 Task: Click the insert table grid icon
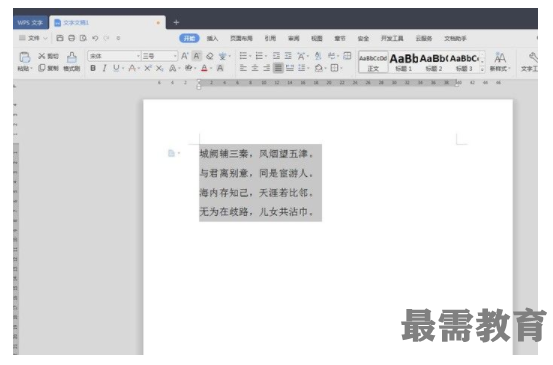347,56
